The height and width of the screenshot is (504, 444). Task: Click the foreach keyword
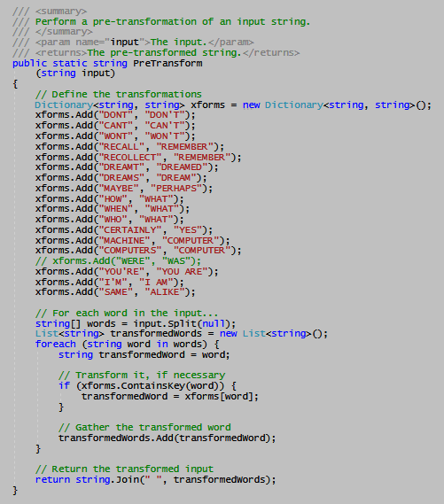click(x=55, y=344)
